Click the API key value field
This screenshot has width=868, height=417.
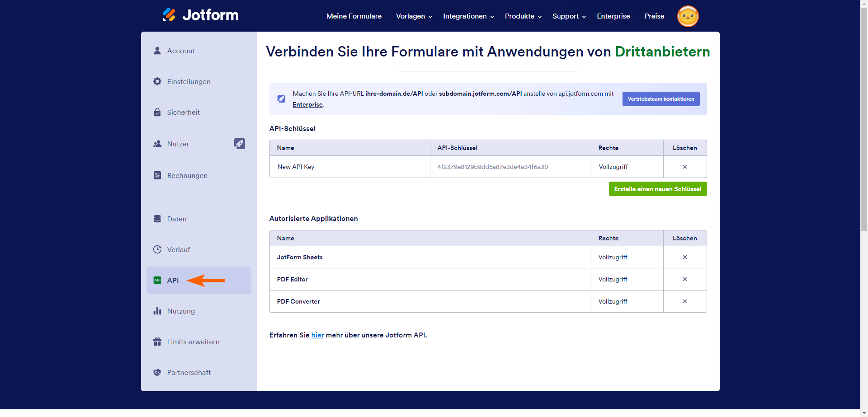[x=493, y=167]
